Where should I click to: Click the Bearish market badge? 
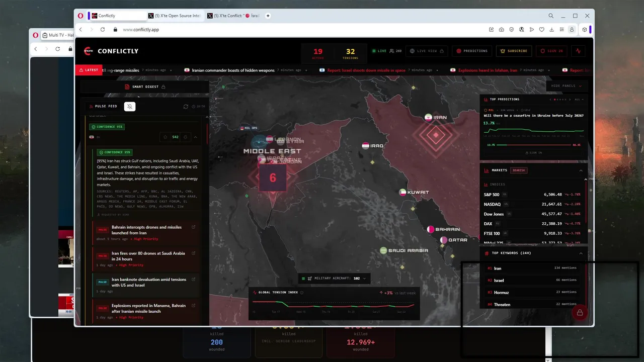click(519, 170)
